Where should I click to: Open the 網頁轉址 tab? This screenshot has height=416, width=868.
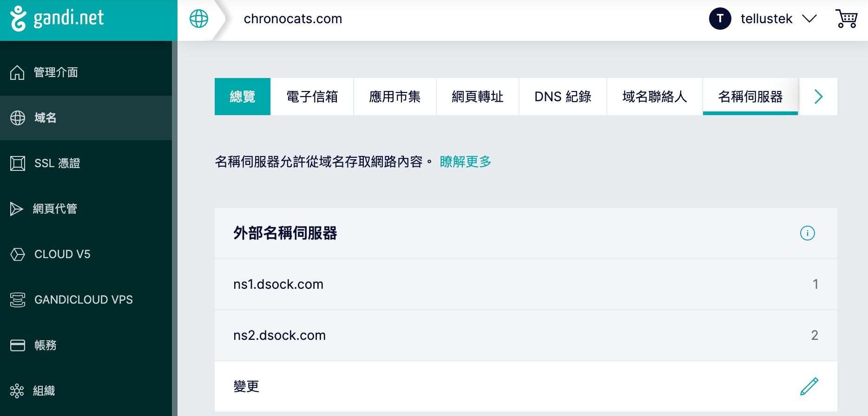[477, 97]
